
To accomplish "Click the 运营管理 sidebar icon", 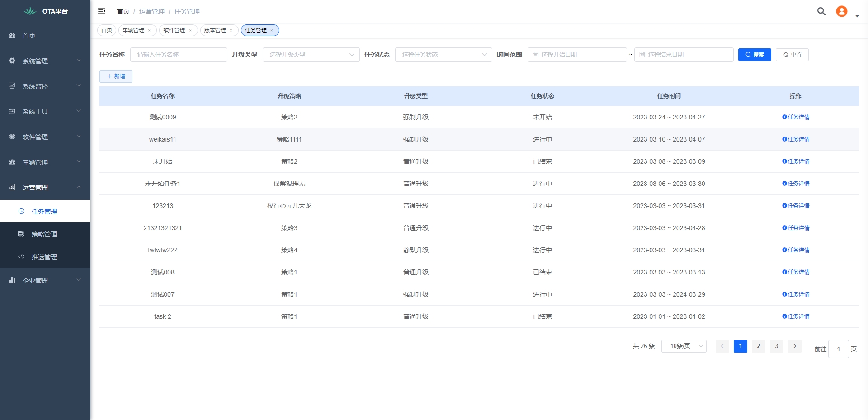I will click(x=12, y=187).
